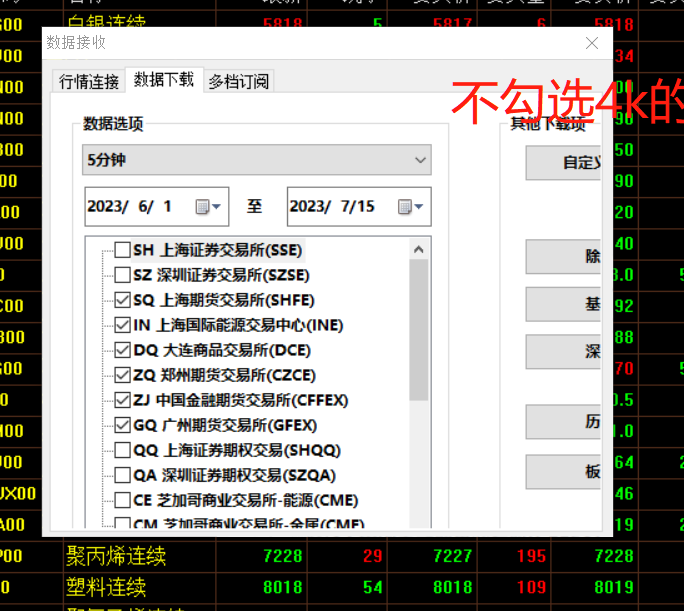Uncheck ZJ 中国金融期货交易所(CFFEX)
Screen dimensions: 684x611
[x=122, y=400]
